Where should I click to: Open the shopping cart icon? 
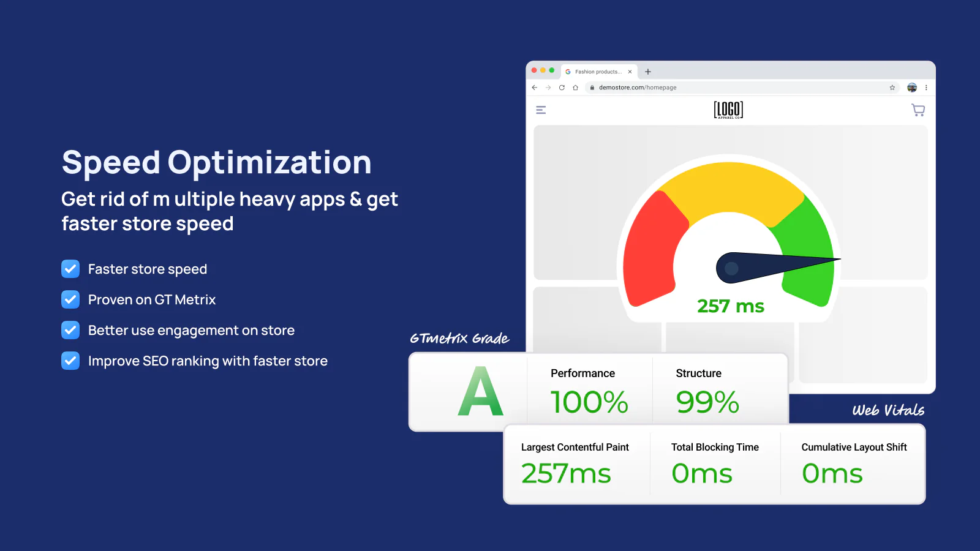[x=918, y=110]
